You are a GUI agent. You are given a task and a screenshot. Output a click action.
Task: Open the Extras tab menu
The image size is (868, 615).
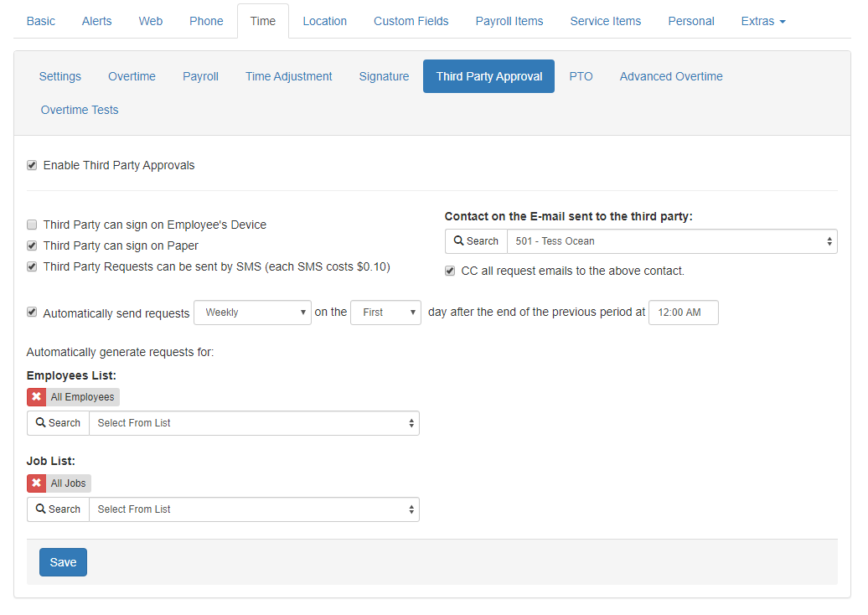click(x=762, y=21)
